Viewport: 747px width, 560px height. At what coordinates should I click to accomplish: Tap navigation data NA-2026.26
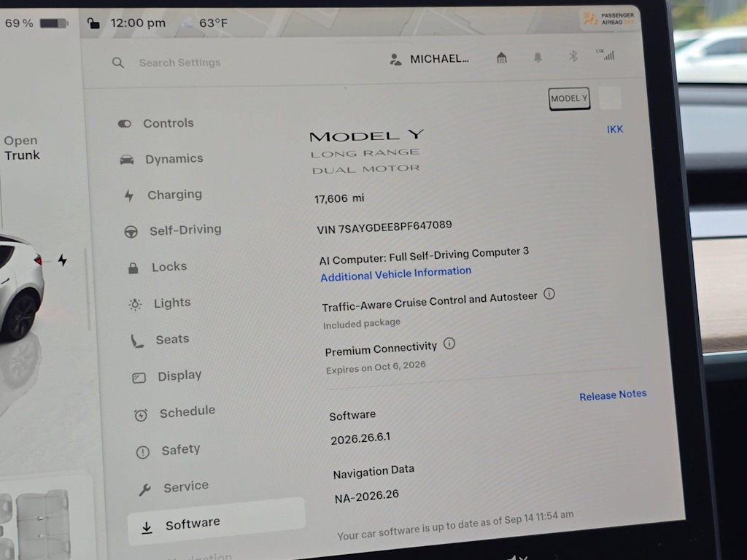[367, 496]
